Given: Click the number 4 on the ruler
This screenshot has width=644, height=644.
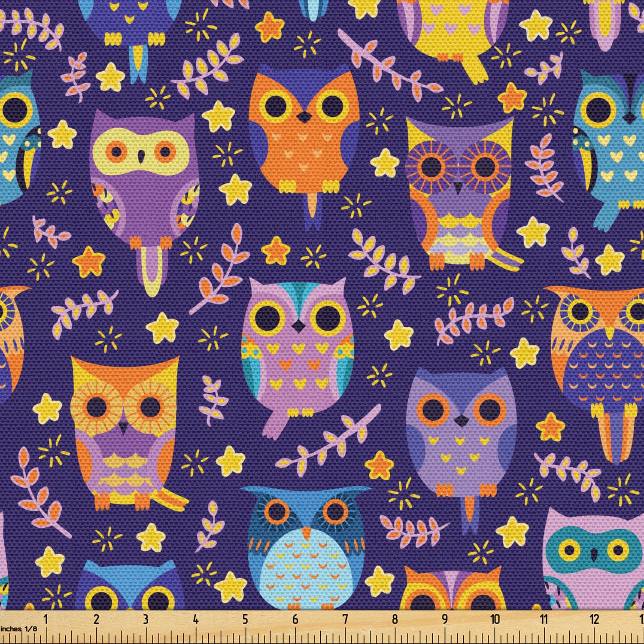Looking at the screenshot, I should click(x=196, y=619).
